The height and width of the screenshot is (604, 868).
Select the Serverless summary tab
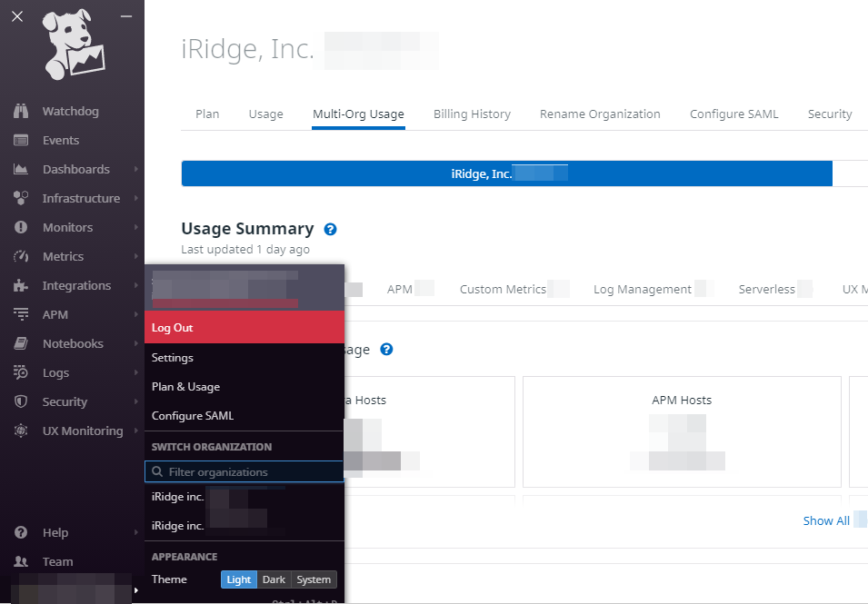pos(767,289)
